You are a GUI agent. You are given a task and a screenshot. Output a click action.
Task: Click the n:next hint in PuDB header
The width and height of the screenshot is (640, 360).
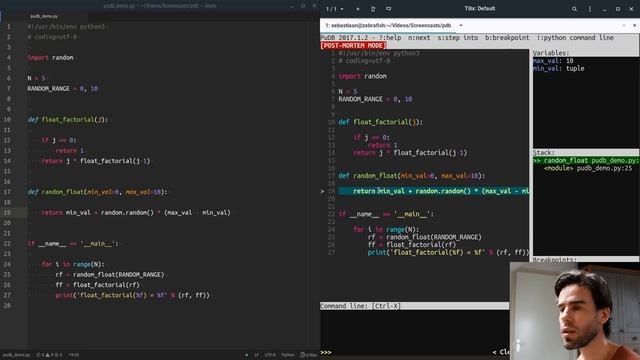[x=419, y=38]
